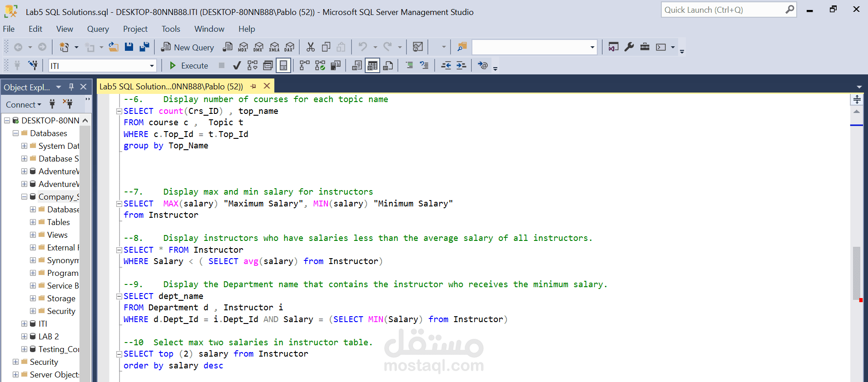The height and width of the screenshot is (382, 868).
Task: Click the editor vertical scrollbar thumb
Action: [x=857, y=273]
